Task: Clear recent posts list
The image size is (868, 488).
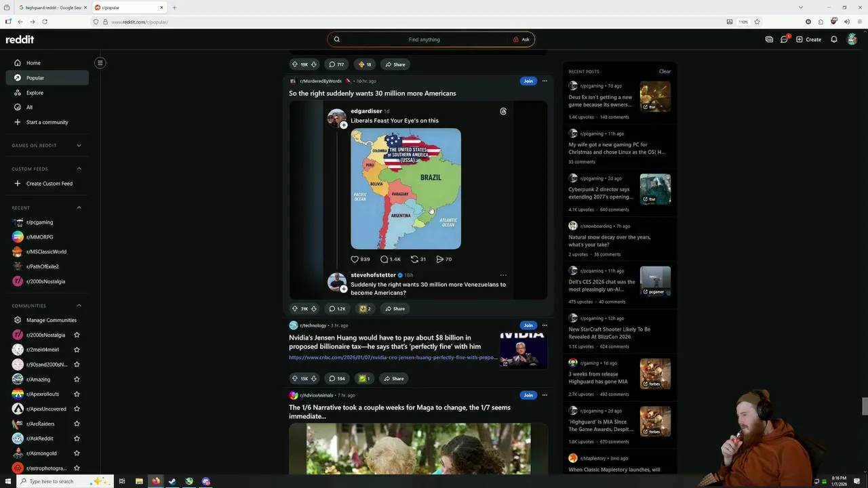Action: tap(665, 71)
